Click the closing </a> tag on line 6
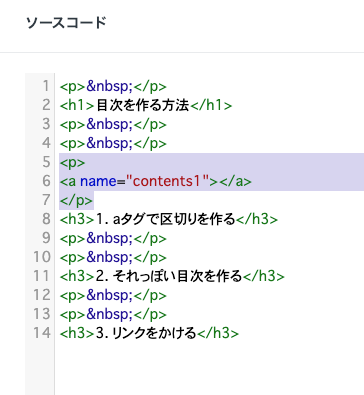Image resolution: width=364 pixels, height=395 pixels. point(235,181)
